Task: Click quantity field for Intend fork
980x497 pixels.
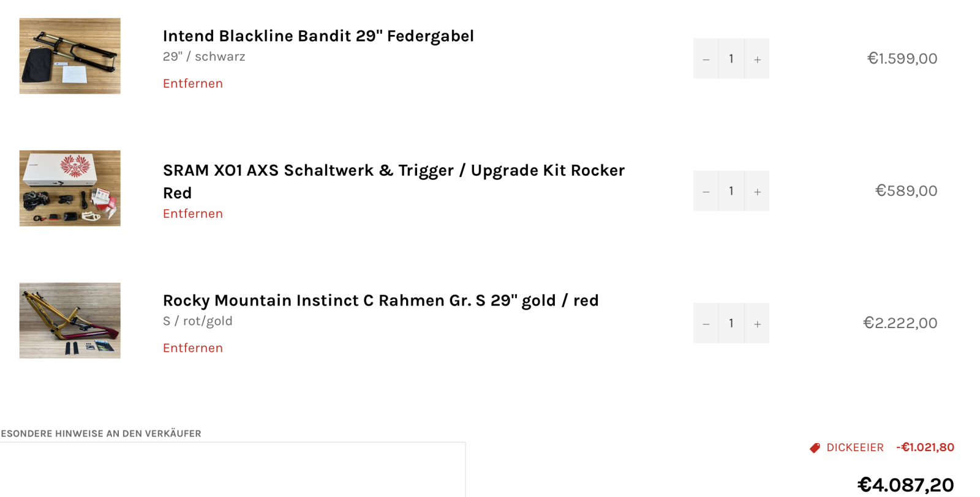Action: point(731,59)
